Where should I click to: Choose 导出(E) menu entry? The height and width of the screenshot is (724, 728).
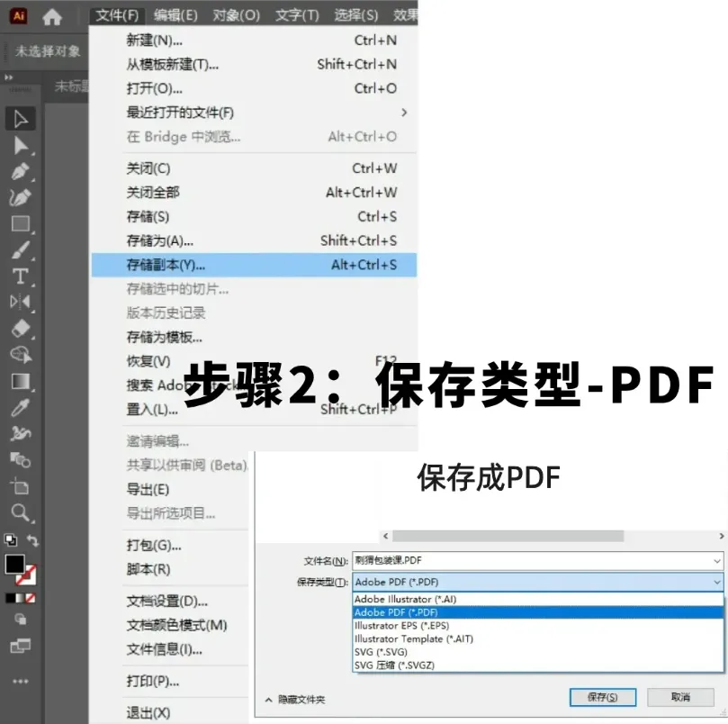tap(170, 489)
